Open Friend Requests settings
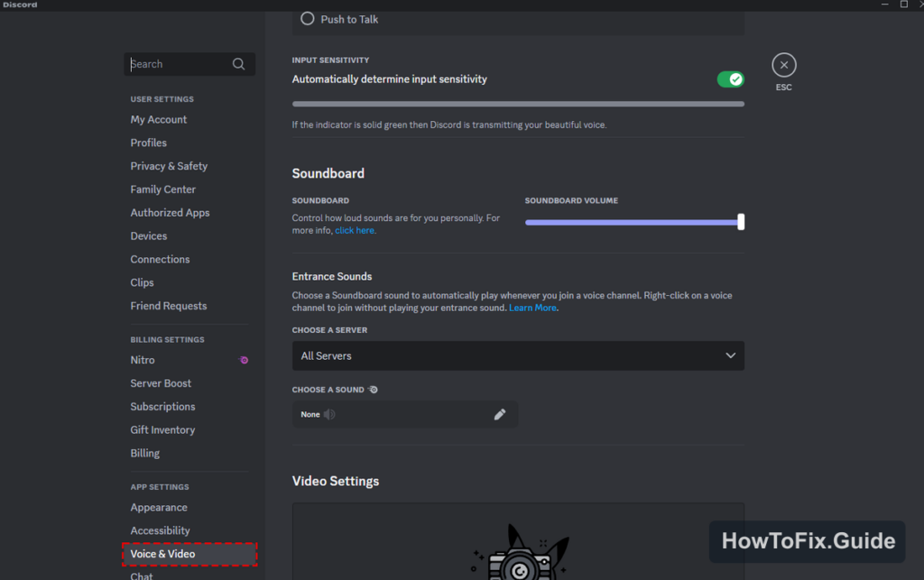924x580 pixels. 169,306
